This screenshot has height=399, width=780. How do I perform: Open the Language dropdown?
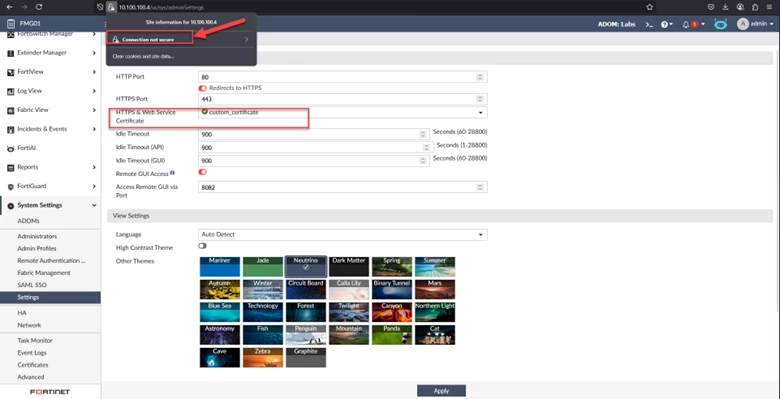(342, 234)
